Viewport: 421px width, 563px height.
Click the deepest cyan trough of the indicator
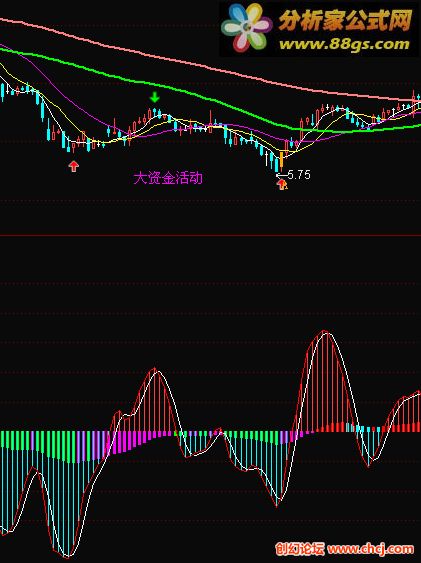click(67, 554)
